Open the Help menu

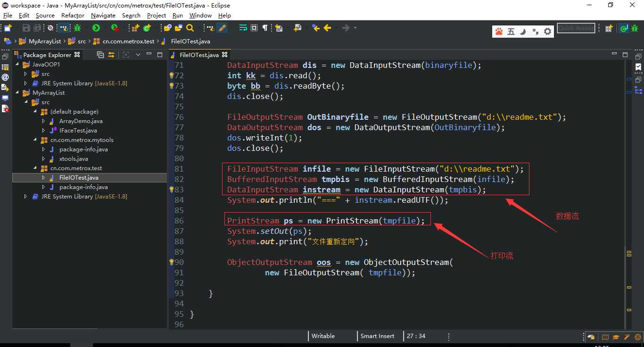click(x=224, y=15)
